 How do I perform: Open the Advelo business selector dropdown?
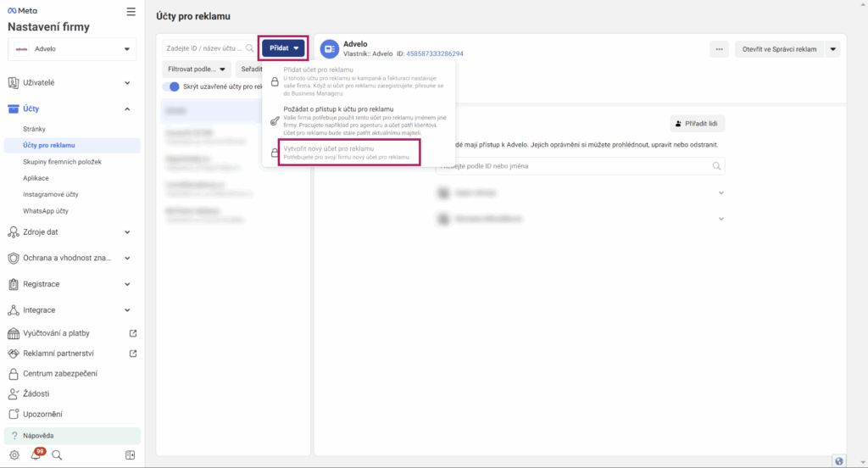pos(72,49)
